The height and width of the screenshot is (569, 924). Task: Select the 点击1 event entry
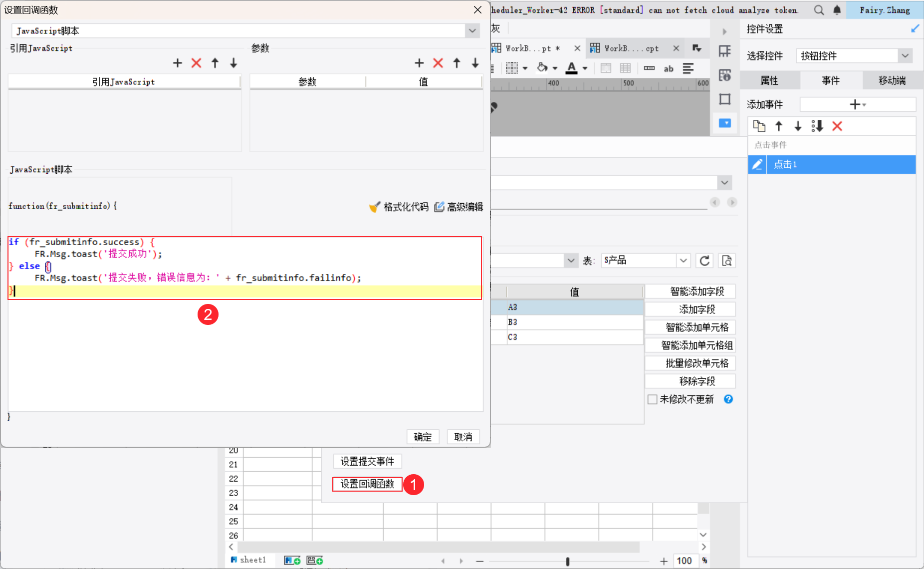(841, 164)
